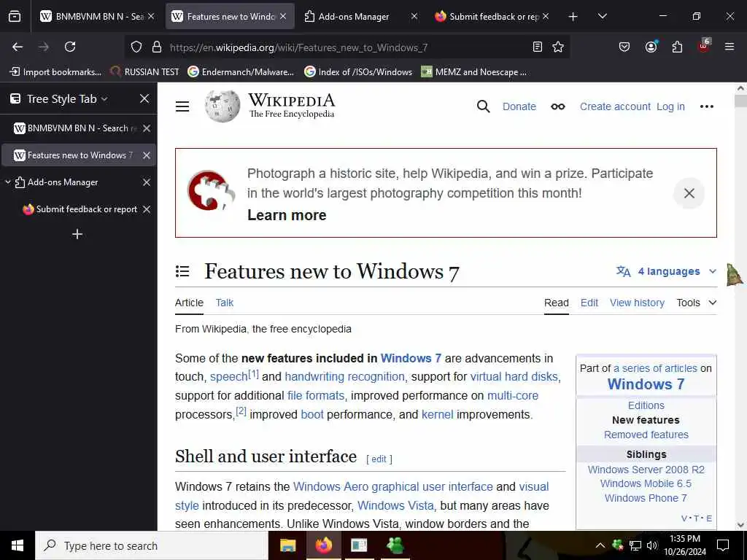
Task: Open Wikipedia main menu hamburger
Action: click(182, 106)
